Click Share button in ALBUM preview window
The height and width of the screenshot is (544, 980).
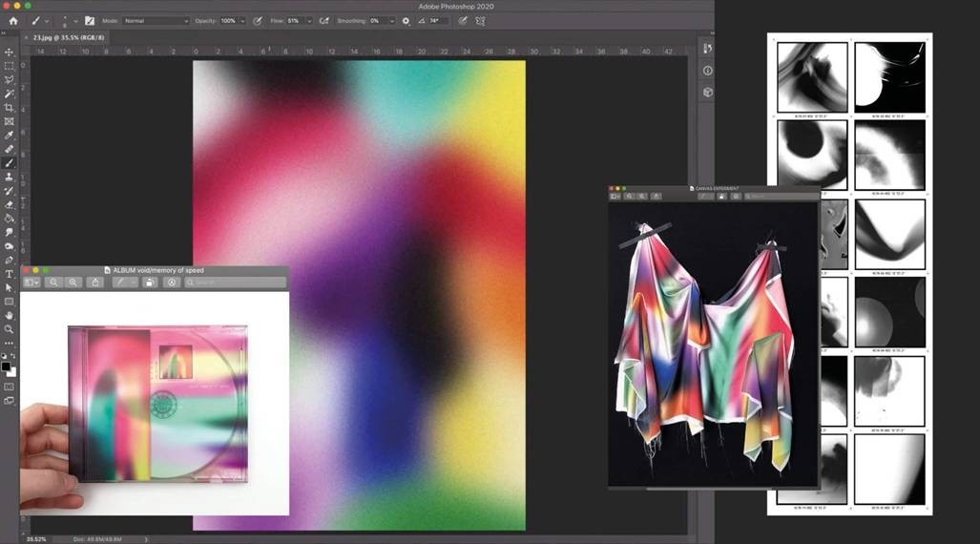94,282
